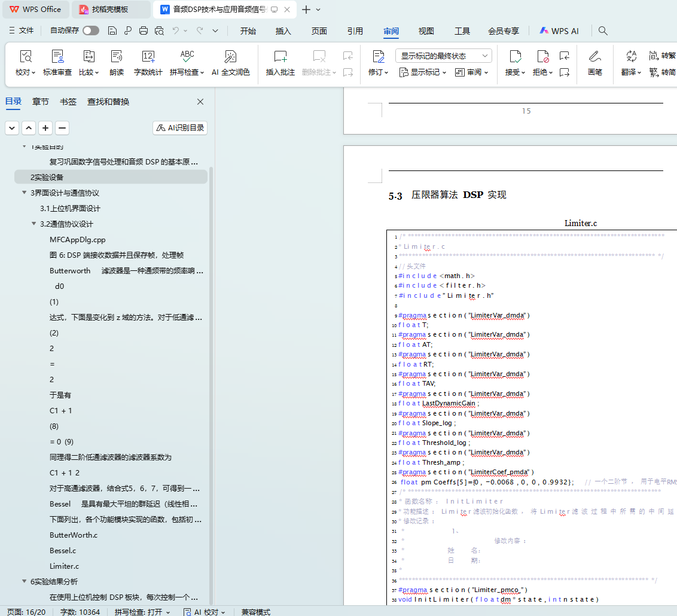Switch to the 书签 tab in sidebar

[68, 102]
